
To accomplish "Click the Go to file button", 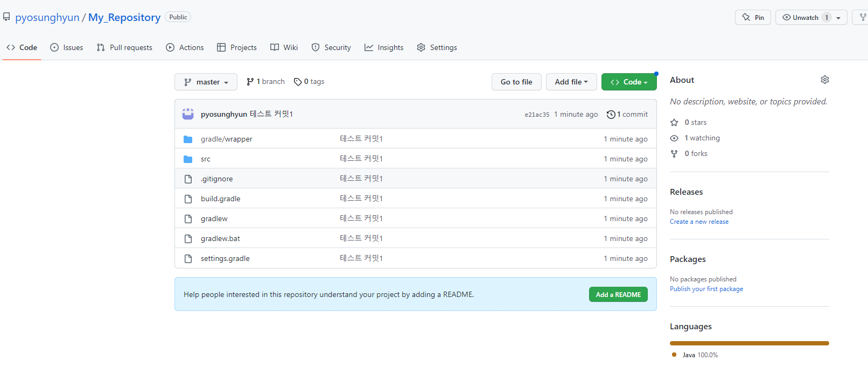I will tap(516, 82).
